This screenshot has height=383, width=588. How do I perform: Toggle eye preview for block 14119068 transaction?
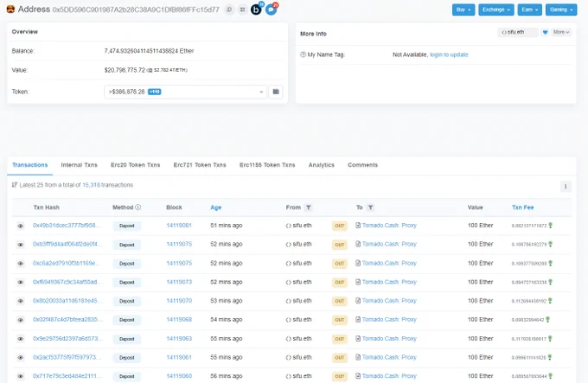(21, 320)
